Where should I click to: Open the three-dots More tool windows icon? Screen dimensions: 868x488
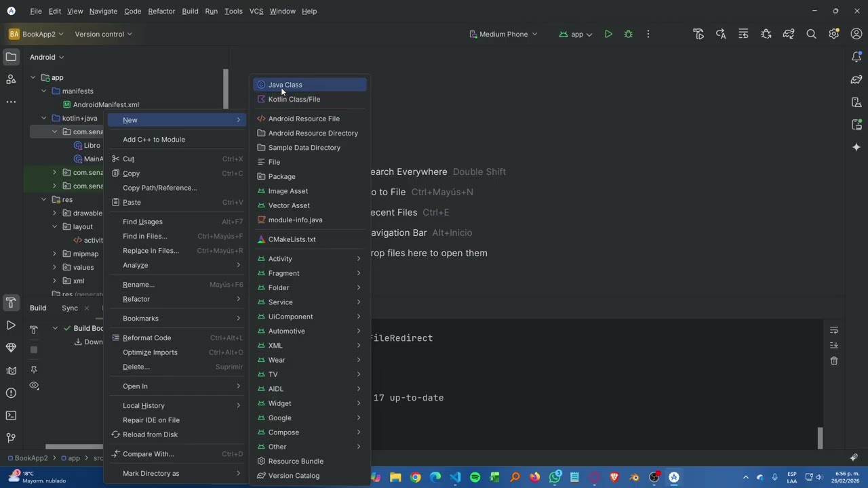coord(11,102)
